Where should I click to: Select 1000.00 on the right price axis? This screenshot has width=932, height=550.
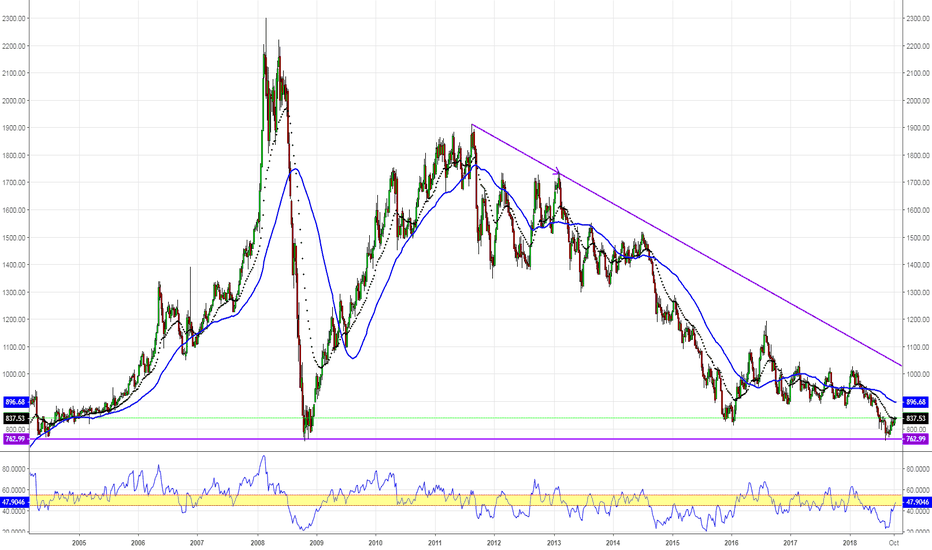pyautogui.click(x=918, y=375)
